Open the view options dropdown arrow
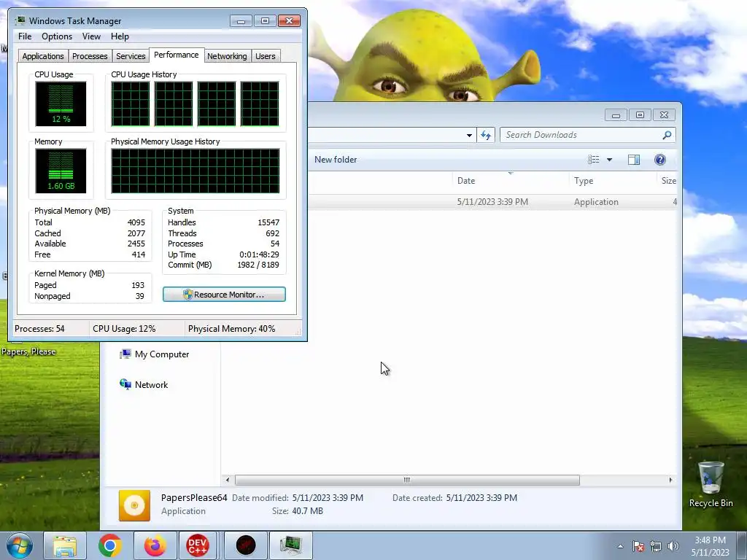Screen dimensions: 747x560 pyautogui.click(x=609, y=160)
